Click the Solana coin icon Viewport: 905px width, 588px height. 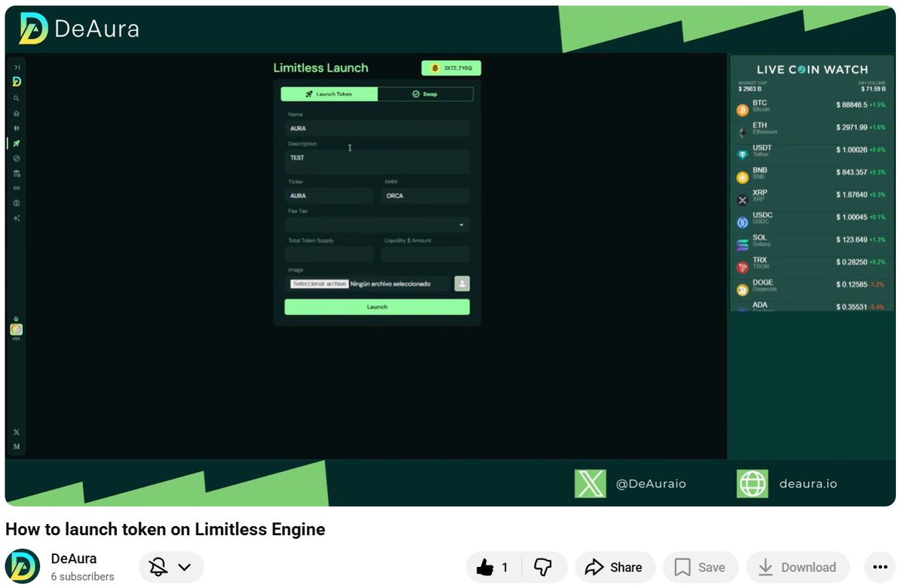(742, 244)
